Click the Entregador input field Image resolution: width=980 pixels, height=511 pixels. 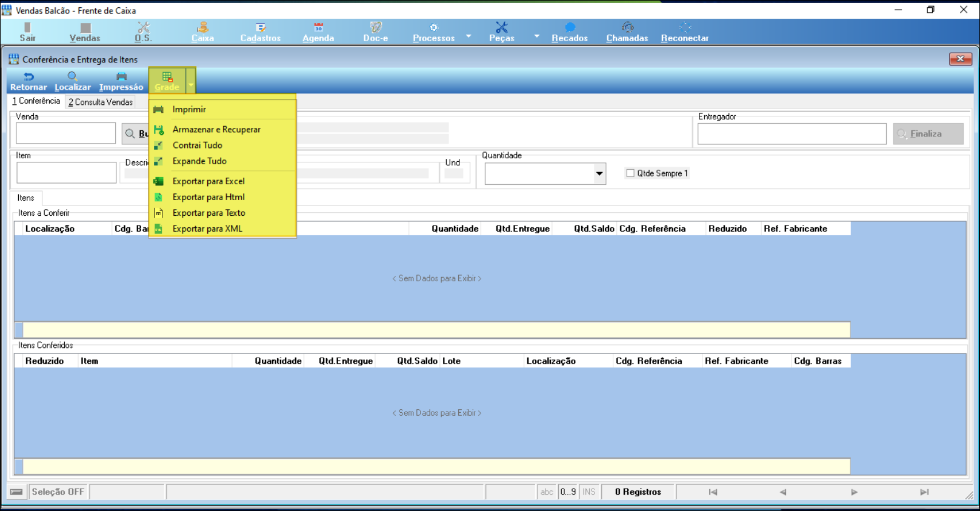792,133
